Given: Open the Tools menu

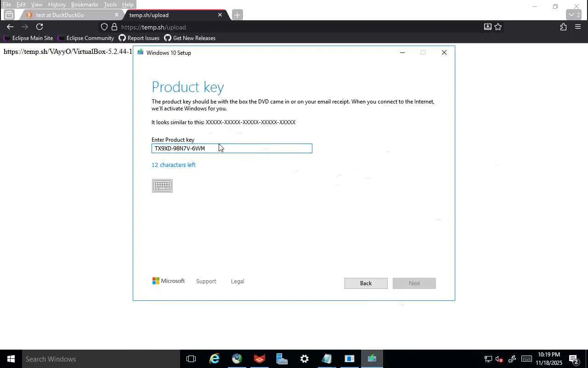Looking at the screenshot, I should coord(110,5).
